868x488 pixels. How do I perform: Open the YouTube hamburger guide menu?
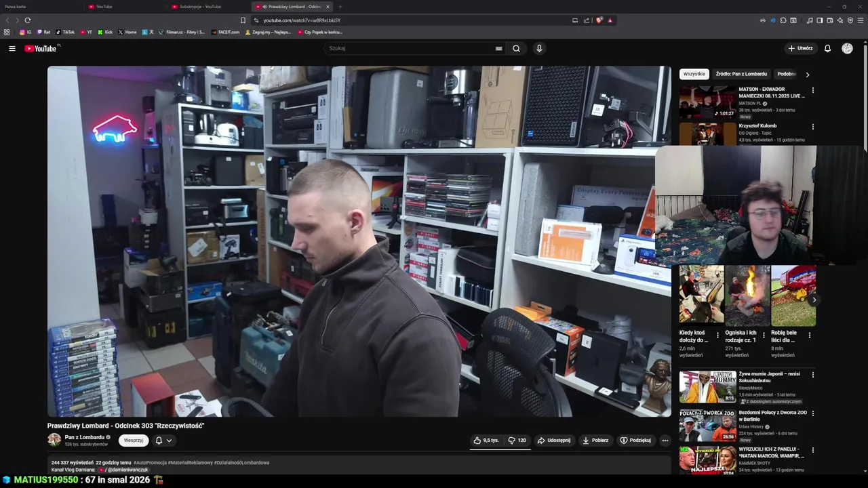[x=12, y=49]
